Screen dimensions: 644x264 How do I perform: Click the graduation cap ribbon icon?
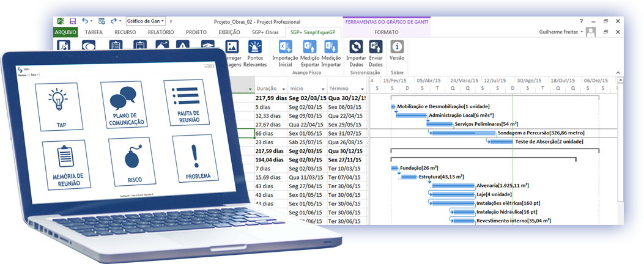pyautogui.click(x=208, y=45)
